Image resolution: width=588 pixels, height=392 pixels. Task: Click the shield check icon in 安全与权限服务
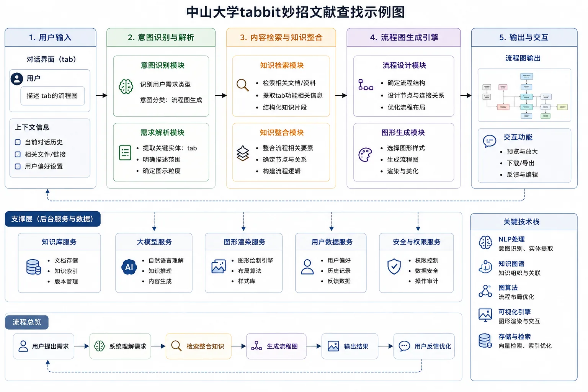coord(394,266)
